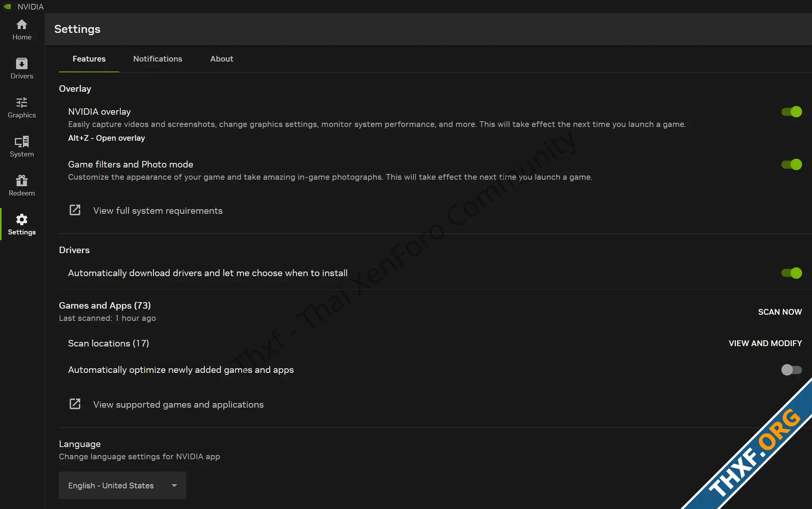812x509 pixels.
Task: Go to the Drivers download icon in sidebar
Action: (22, 63)
